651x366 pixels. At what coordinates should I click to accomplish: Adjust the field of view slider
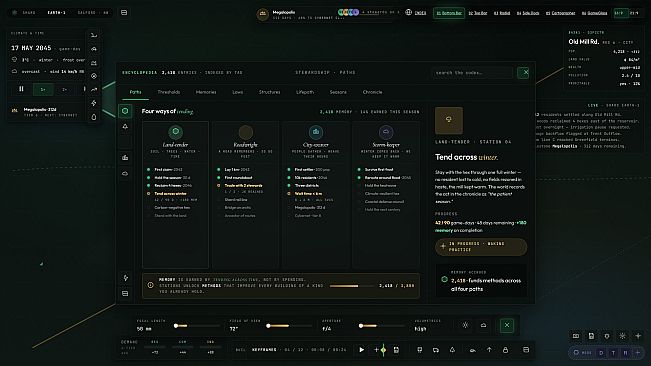coord(290,326)
